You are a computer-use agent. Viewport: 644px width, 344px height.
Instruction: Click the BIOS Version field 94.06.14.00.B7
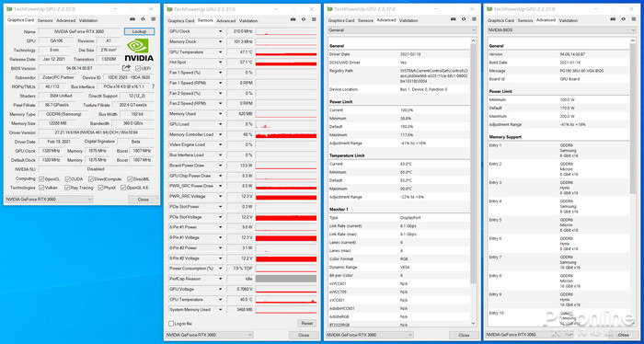tap(79, 68)
